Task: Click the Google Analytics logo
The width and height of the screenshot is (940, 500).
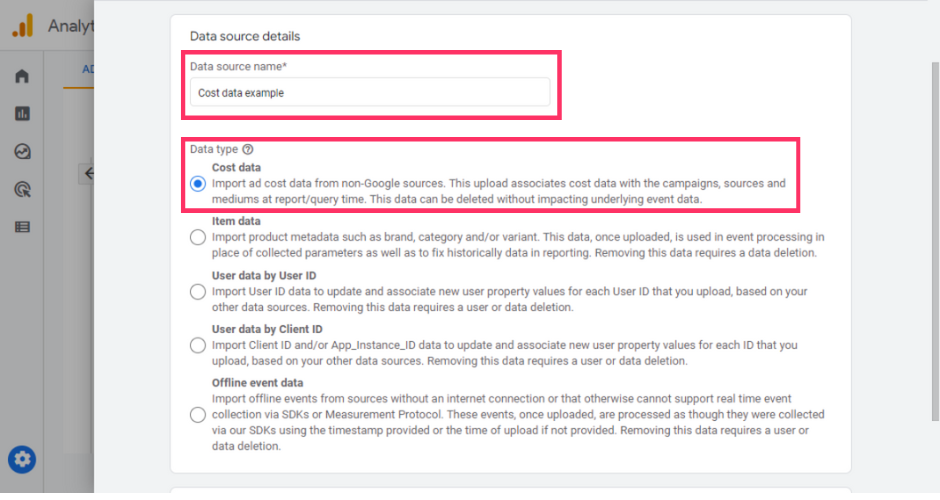Action: [22, 26]
